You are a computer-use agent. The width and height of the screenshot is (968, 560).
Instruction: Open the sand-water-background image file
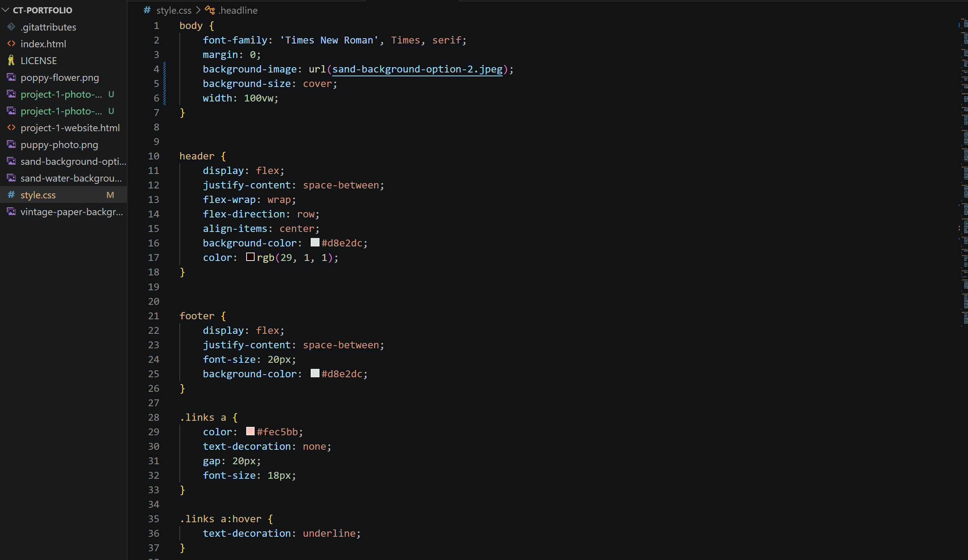point(71,178)
